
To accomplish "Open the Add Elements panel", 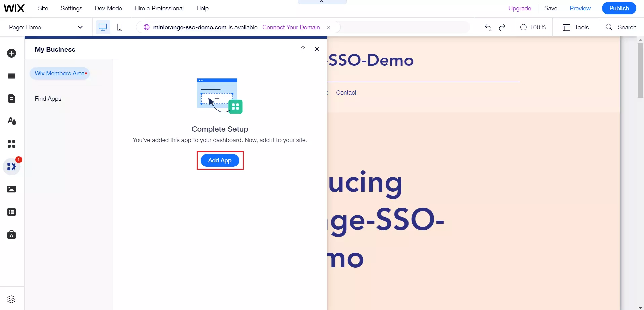I will 12,53.
